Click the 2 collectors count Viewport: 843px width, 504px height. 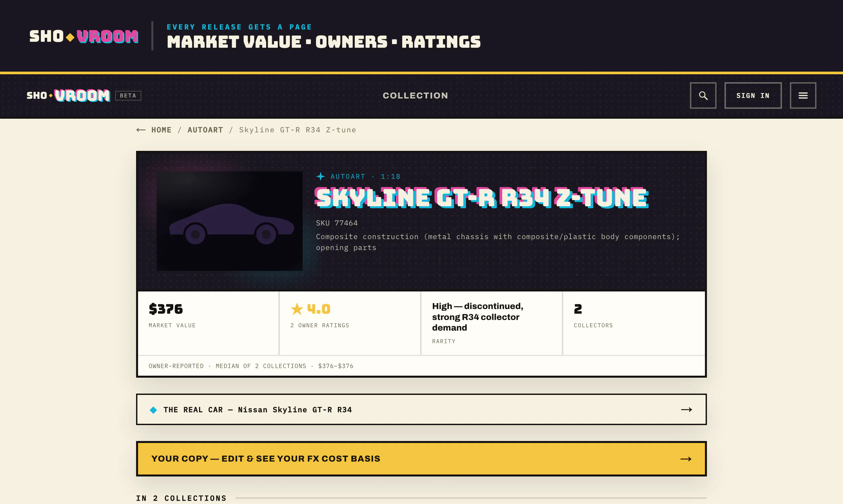tap(577, 309)
